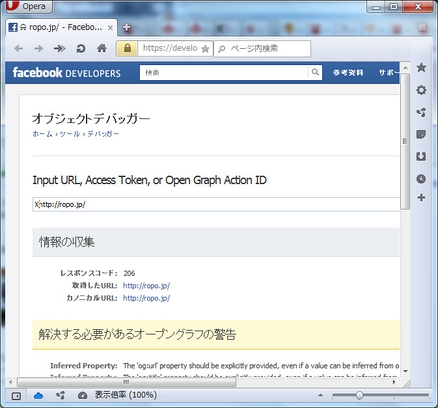Click the Opera Turbo speedometer icon
438x408 pixels.
[82, 396]
